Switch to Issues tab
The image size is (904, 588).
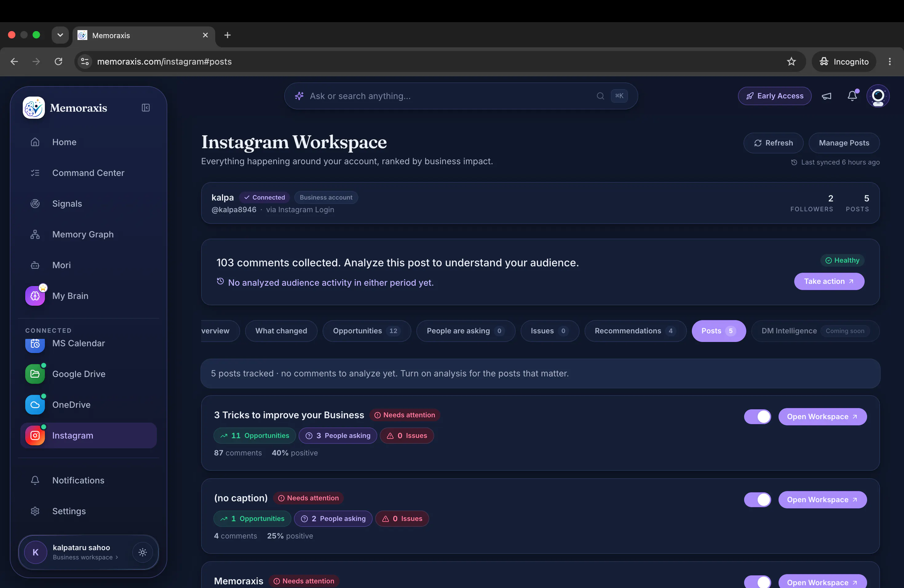click(x=549, y=331)
